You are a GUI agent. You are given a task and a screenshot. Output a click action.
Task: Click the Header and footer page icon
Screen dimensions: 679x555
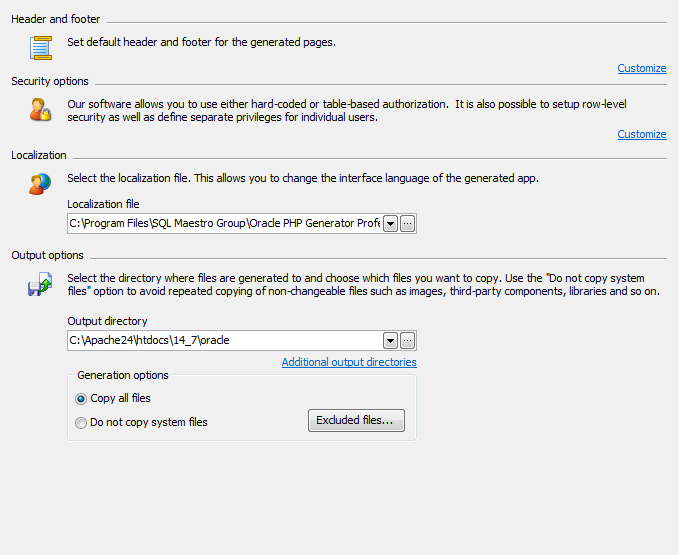(40, 46)
